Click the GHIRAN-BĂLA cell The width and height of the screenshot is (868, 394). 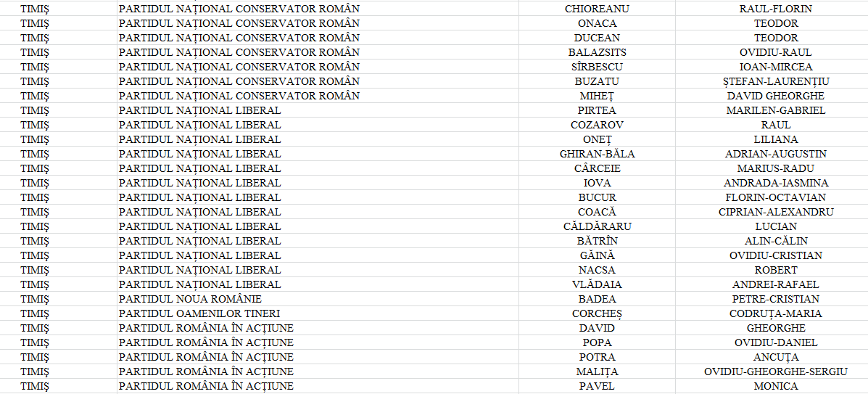pyautogui.click(x=597, y=154)
